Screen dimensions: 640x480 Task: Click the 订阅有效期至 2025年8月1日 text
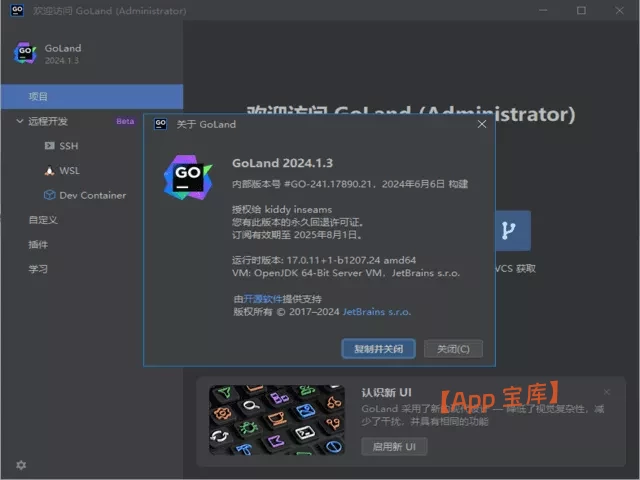click(297, 235)
